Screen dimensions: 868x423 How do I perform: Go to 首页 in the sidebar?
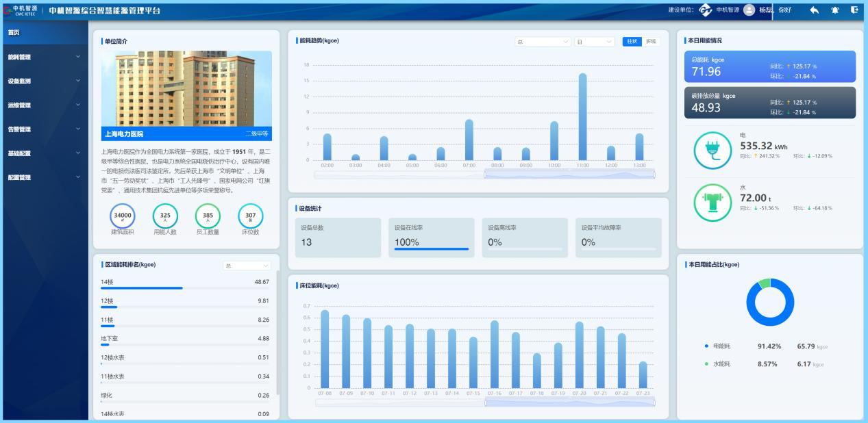click(x=14, y=33)
